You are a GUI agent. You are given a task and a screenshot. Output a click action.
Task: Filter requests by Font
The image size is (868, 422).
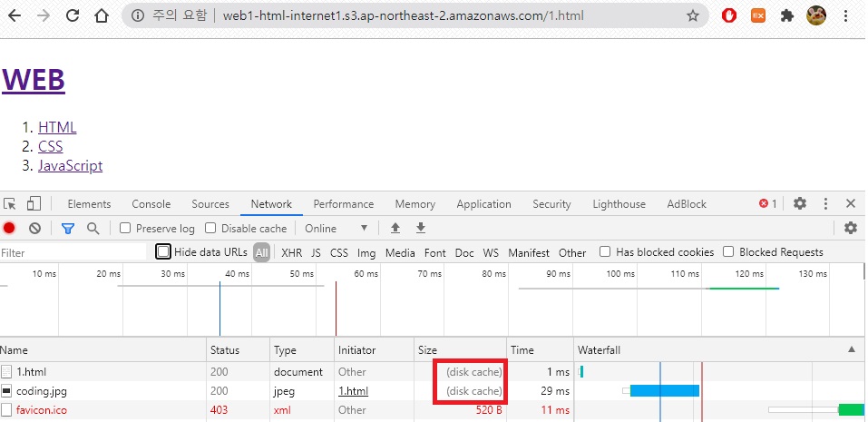click(435, 253)
